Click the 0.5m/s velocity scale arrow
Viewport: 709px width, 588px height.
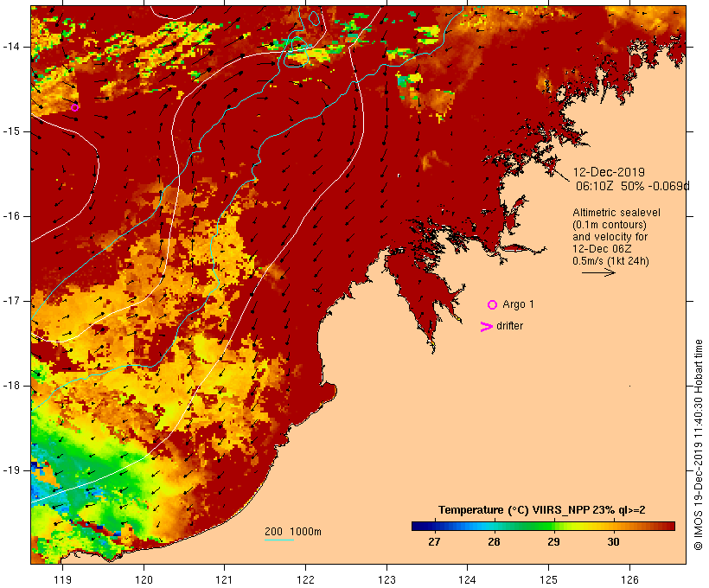[598, 272]
